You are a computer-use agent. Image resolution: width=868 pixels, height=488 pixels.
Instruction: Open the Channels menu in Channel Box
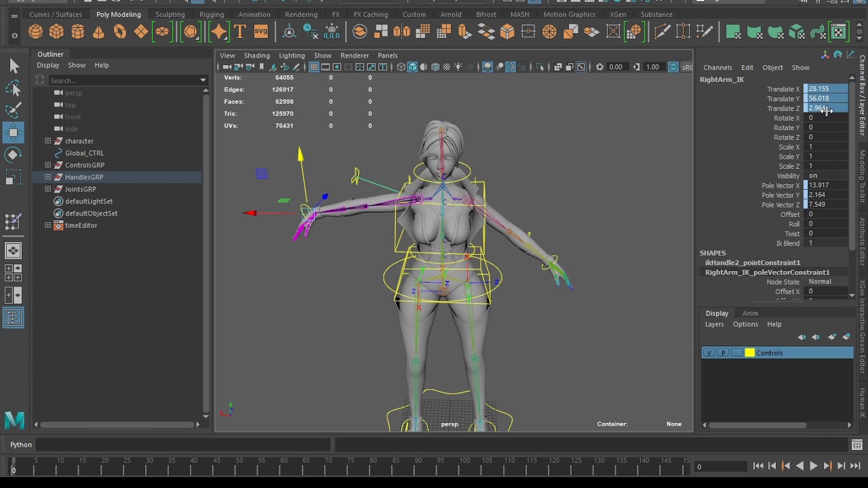click(x=717, y=68)
